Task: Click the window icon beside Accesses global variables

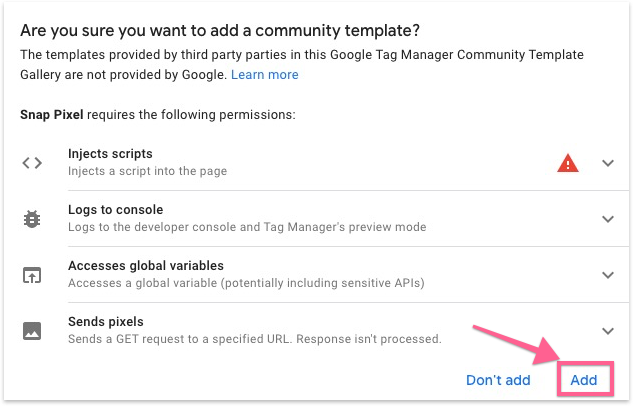Action: click(32, 275)
